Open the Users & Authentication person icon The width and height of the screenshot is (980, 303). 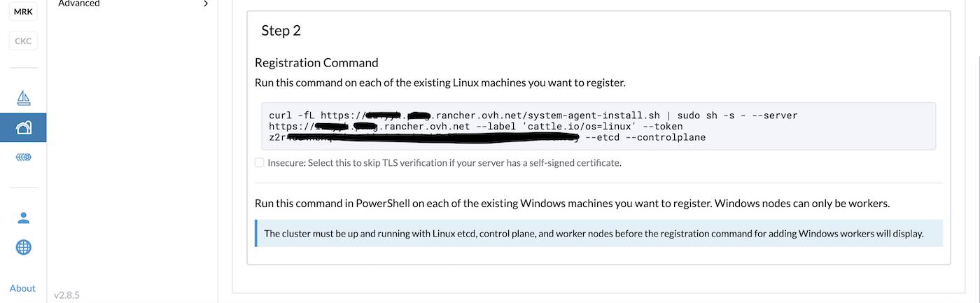(x=23, y=218)
